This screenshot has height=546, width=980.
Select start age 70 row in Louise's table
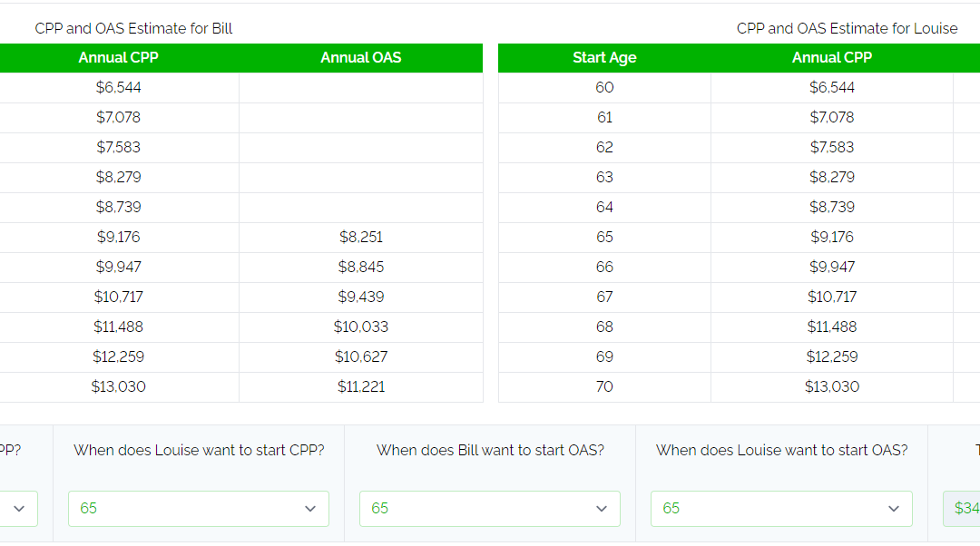(x=604, y=387)
